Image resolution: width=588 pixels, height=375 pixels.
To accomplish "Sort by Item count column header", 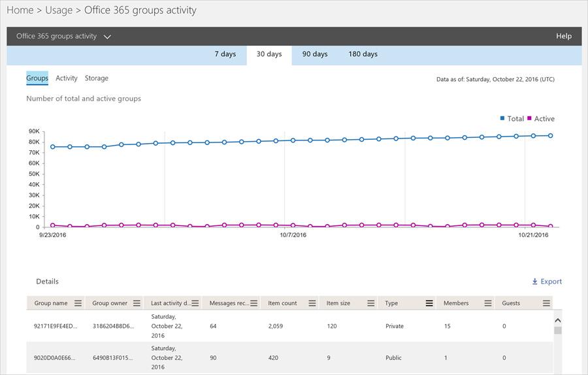I will pos(282,303).
